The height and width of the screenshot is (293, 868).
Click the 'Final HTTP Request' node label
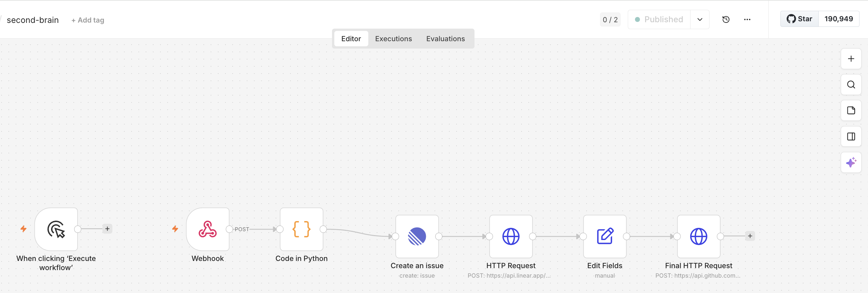[x=698, y=266]
